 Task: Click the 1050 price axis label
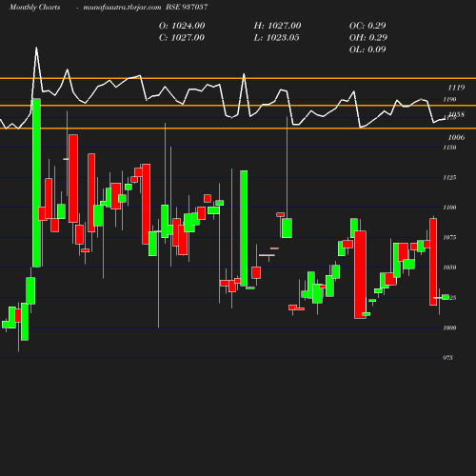[x=449, y=268]
